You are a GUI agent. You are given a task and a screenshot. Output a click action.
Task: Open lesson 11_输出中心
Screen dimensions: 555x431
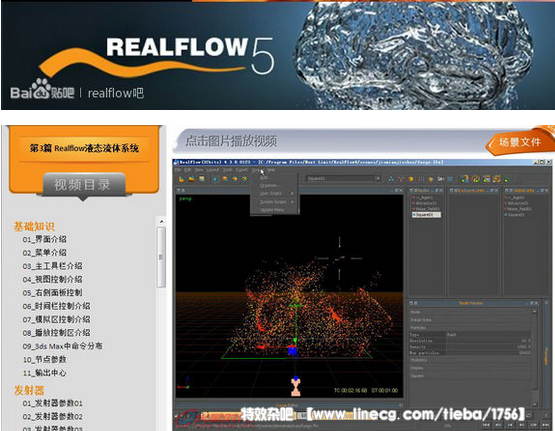45,373
